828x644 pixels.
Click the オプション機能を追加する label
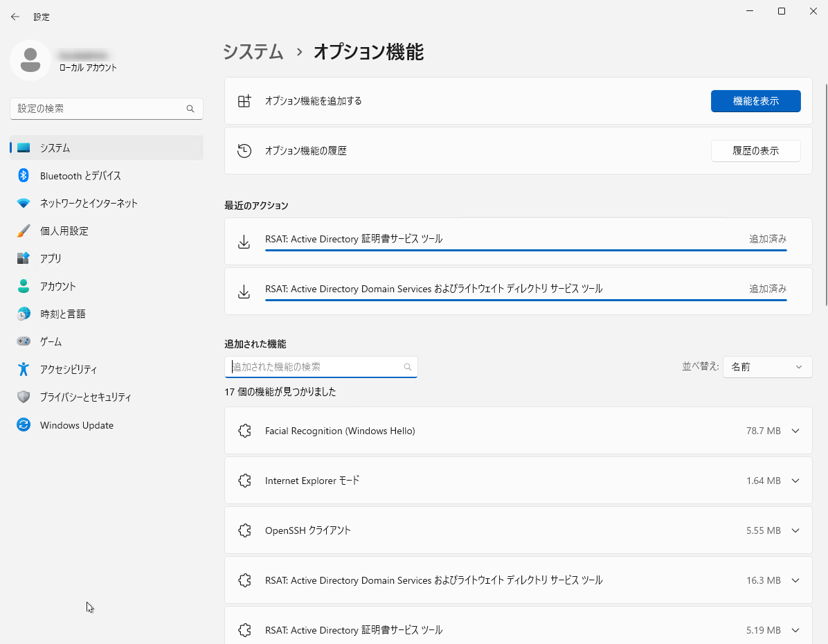pos(313,101)
